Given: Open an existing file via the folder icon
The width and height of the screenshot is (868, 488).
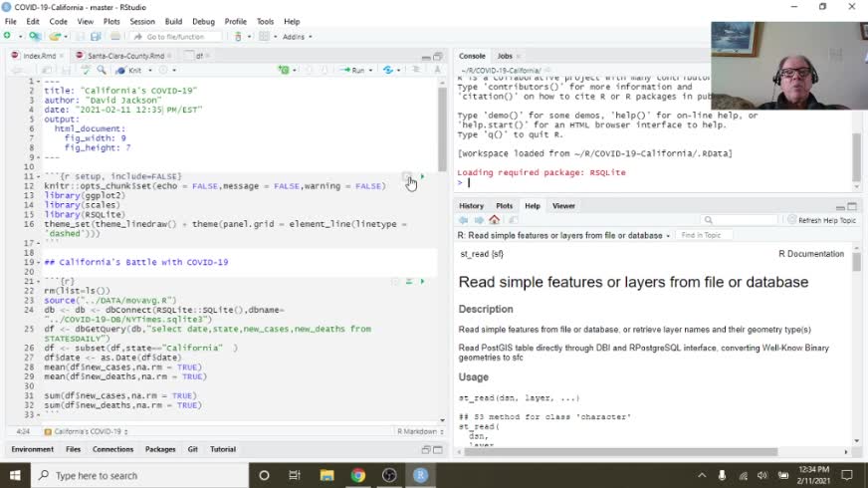Looking at the screenshot, I should (54, 37).
